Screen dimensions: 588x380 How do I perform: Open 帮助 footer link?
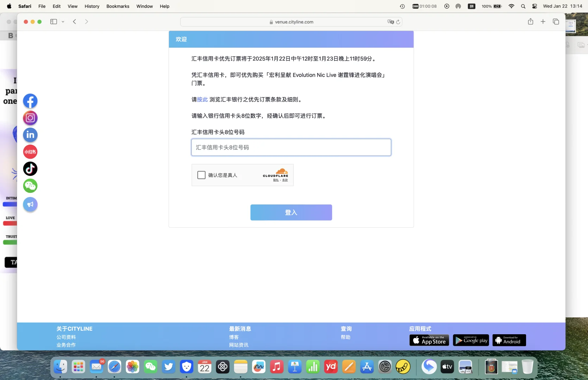[346, 337]
